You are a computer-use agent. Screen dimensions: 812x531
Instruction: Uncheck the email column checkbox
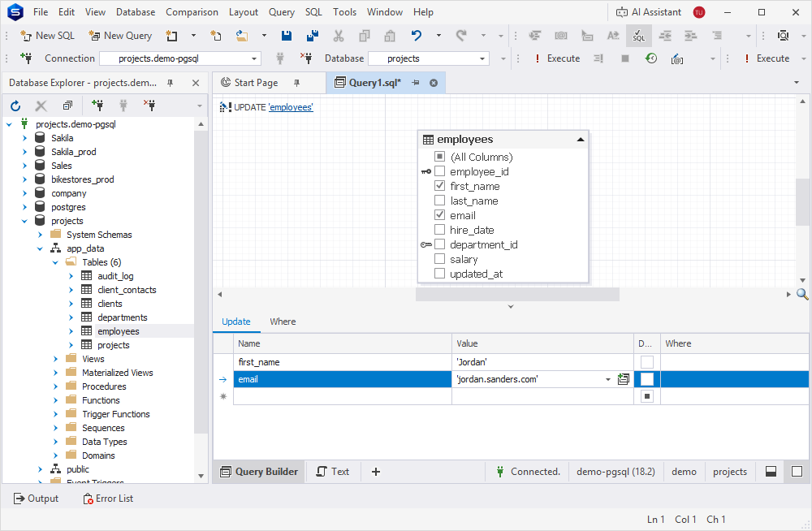(x=439, y=214)
